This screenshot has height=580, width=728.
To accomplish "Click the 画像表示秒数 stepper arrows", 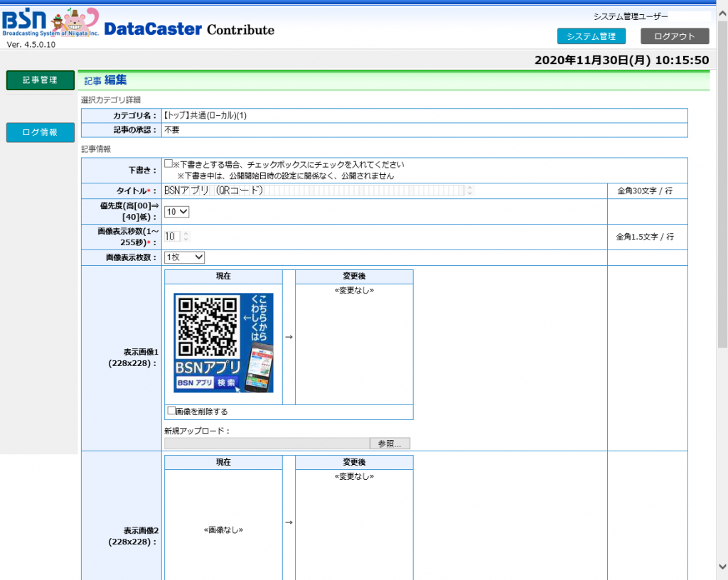I will click(186, 237).
